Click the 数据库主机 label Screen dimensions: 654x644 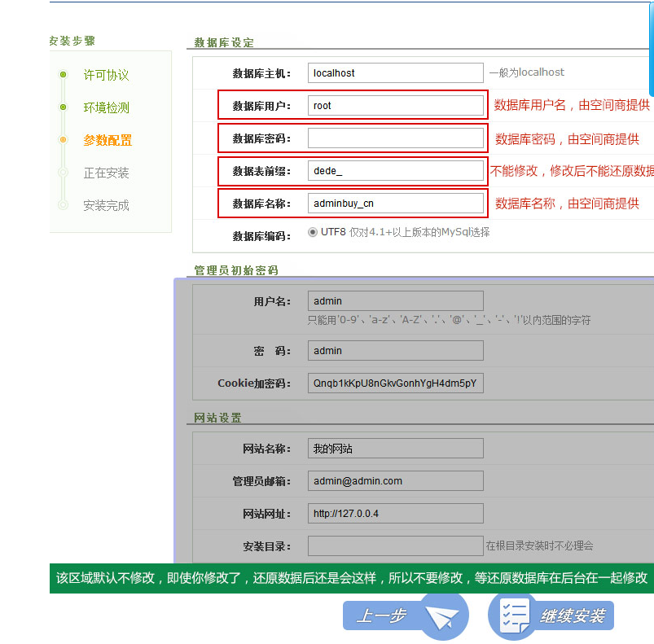(x=261, y=74)
